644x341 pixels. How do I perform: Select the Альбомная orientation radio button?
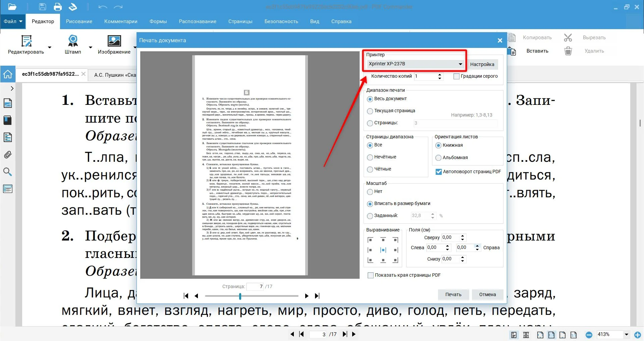pyautogui.click(x=438, y=158)
